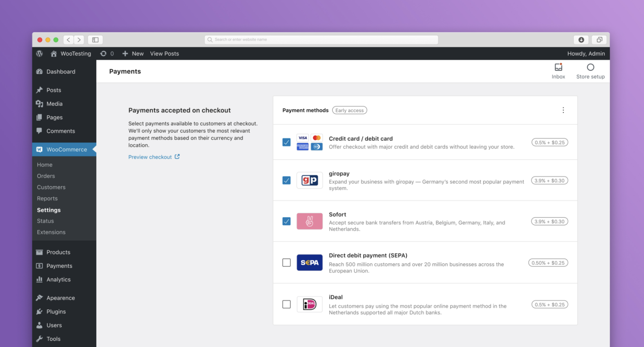
Task: Click the Preview checkout link
Action: click(150, 157)
